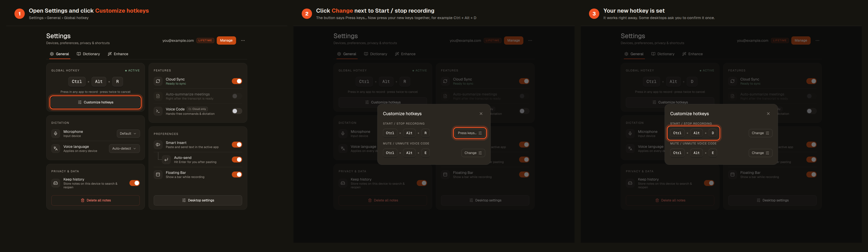Click the Microphone icon in step 1 Dictation section
This screenshot has width=868, height=252.
(56, 133)
